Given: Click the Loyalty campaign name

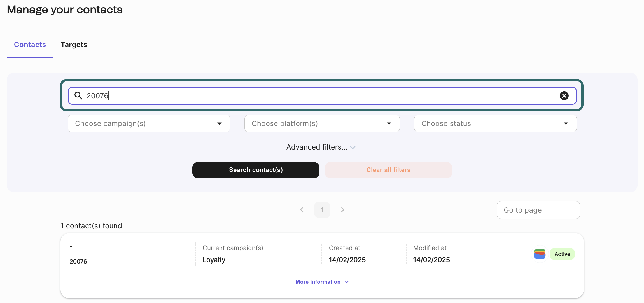Looking at the screenshot, I should tap(214, 260).
